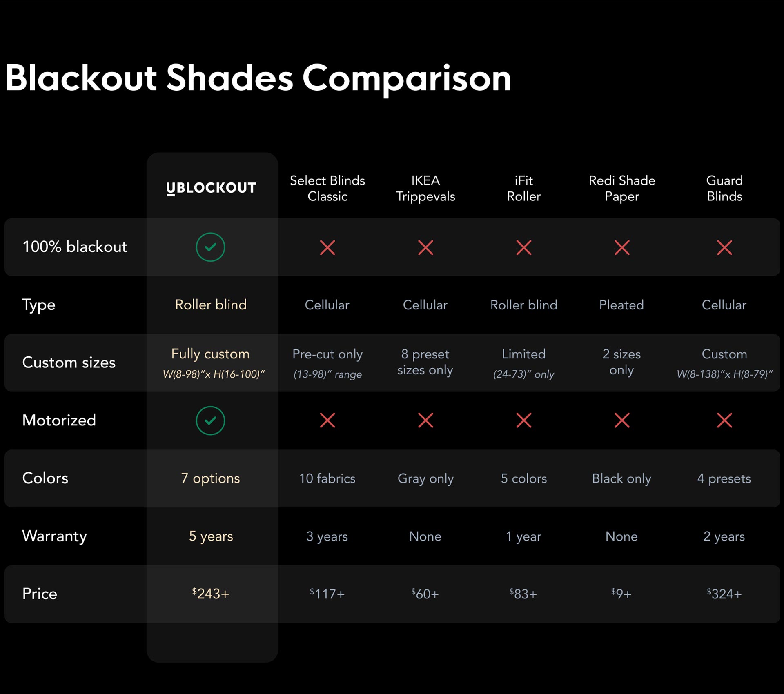Select the Guard Blinds column header

[724, 188]
